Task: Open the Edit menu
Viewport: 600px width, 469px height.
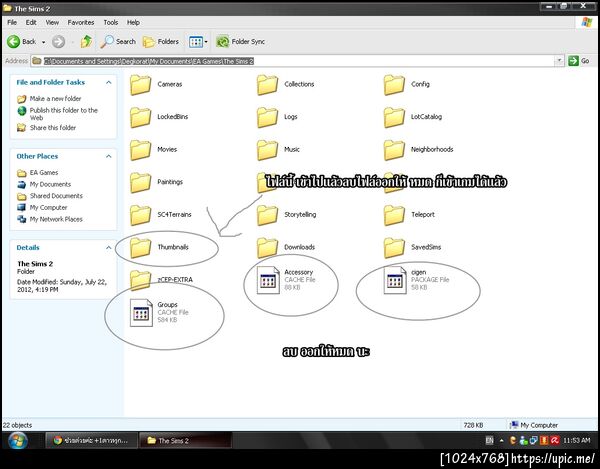Action: coord(31,22)
